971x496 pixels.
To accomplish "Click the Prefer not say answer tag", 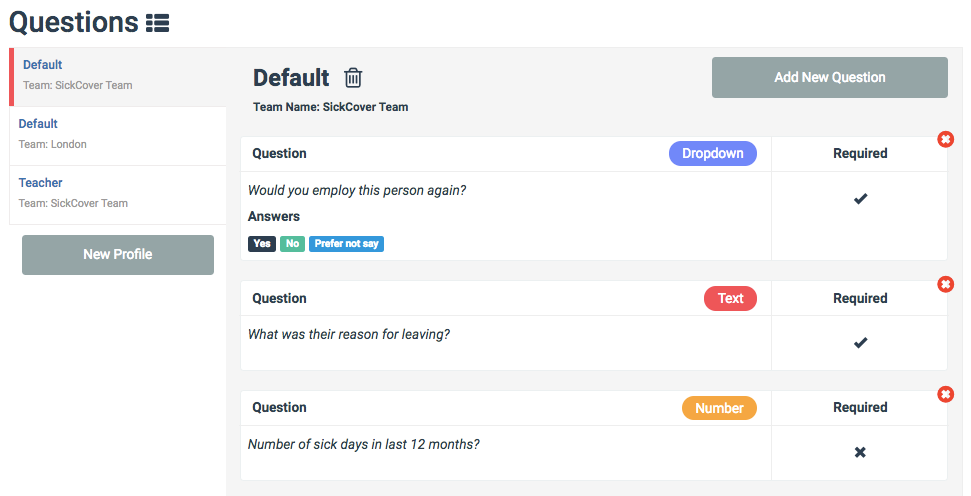I will (346, 244).
